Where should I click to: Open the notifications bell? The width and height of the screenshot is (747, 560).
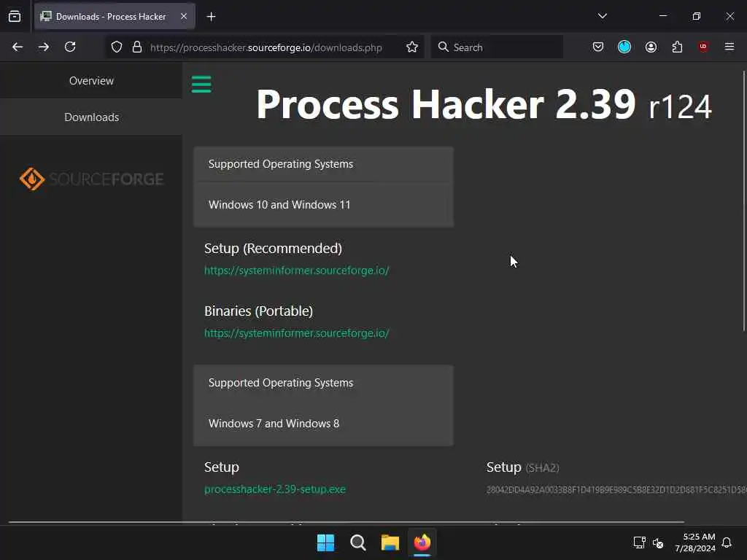727,542
